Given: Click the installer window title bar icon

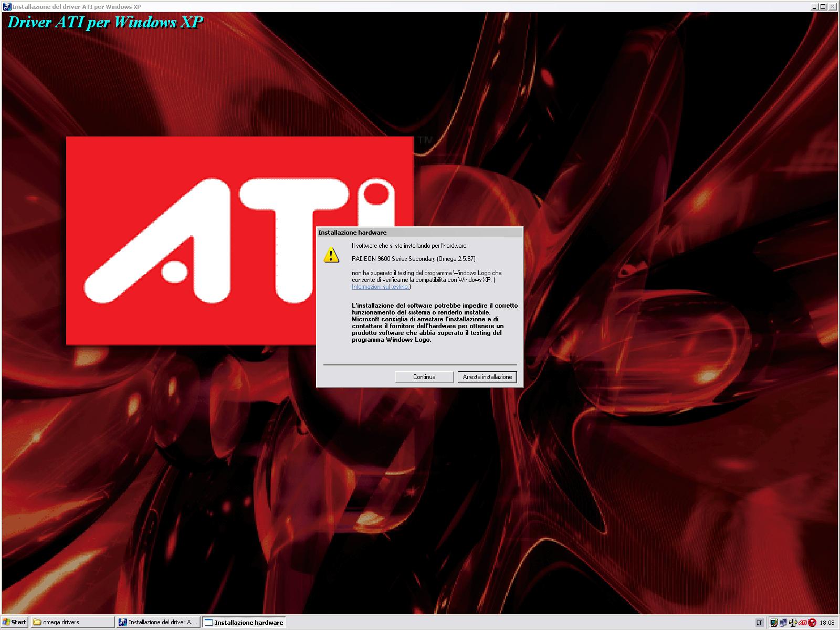Looking at the screenshot, I should (x=7, y=7).
